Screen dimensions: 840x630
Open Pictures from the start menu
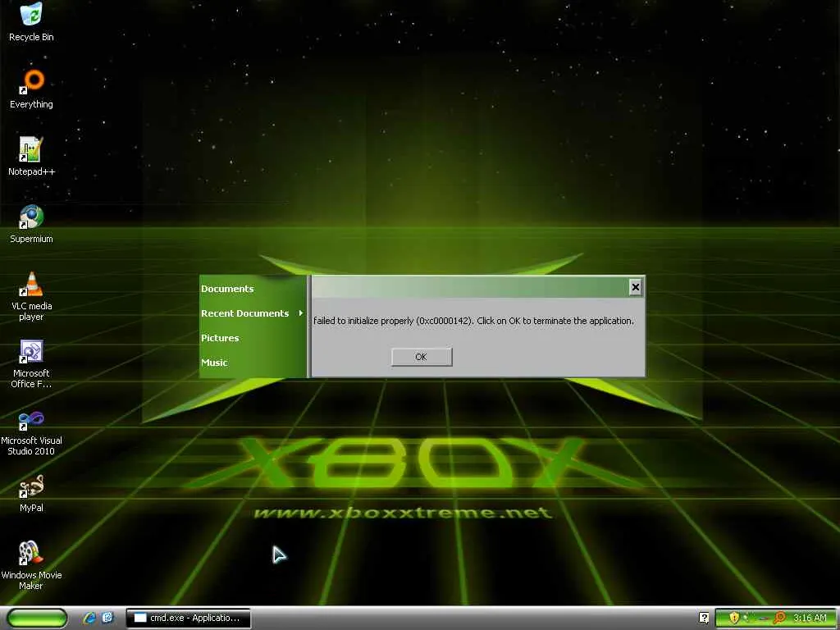coord(220,338)
